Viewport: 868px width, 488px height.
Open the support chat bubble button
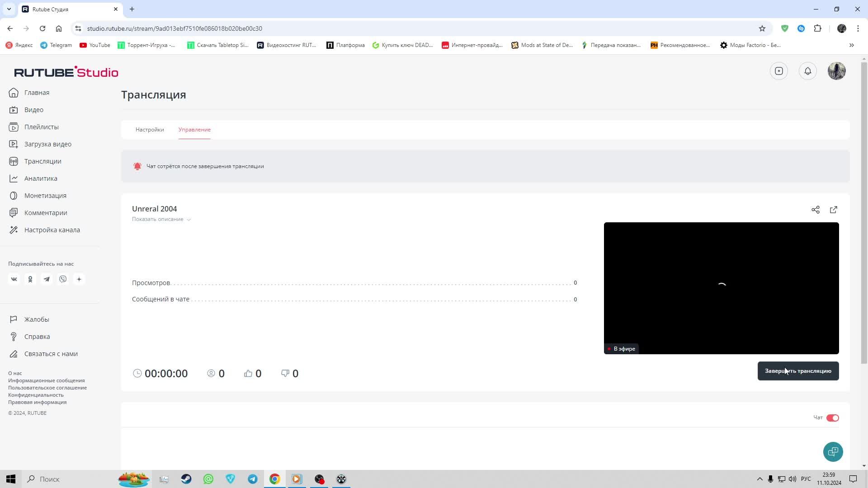[833, 451]
